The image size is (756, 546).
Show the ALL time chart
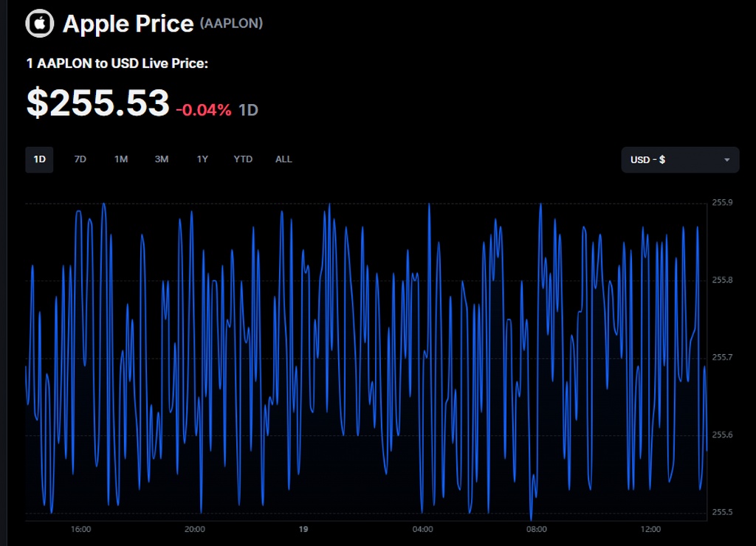283,159
